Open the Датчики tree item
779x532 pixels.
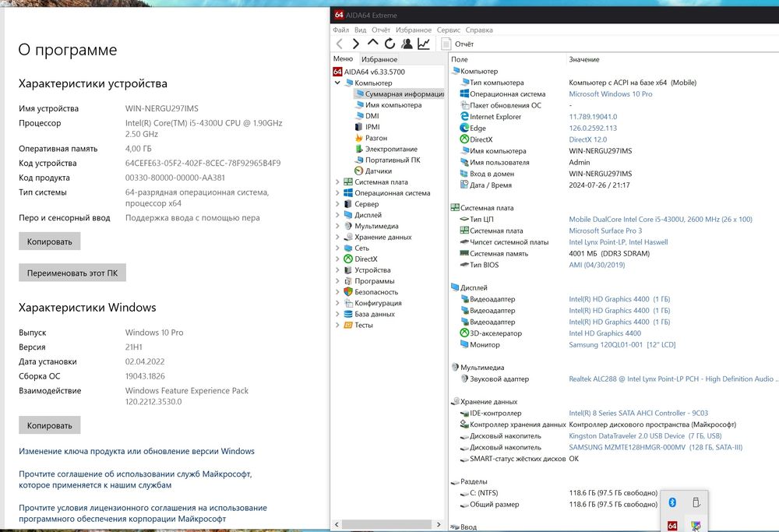[373, 171]
